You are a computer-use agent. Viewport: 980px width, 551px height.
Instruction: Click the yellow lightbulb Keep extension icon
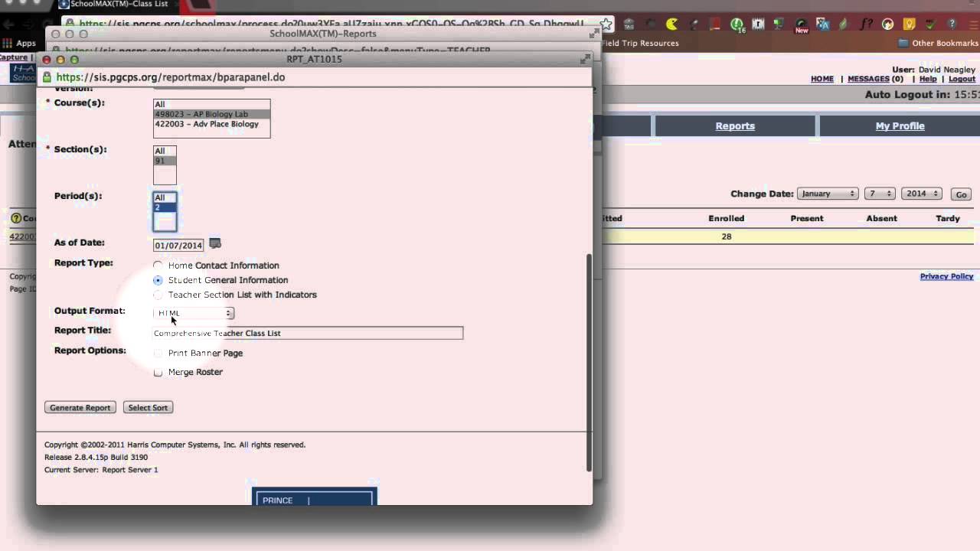pyautogui.click(x=909, y=24)
